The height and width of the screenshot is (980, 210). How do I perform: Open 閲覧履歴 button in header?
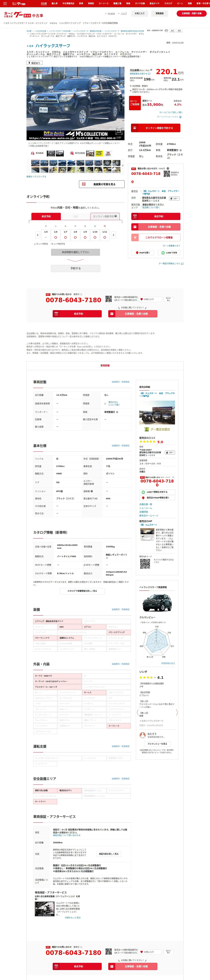pyautogui.click(x=159, y=13)
